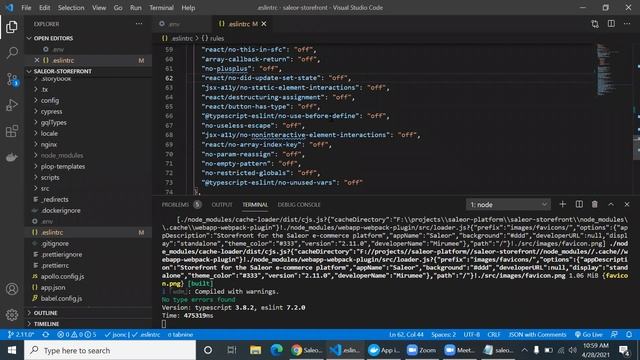Click the synchronize changes icon in status bar
Screen dimensions: 640x360
tap(46, 334)
